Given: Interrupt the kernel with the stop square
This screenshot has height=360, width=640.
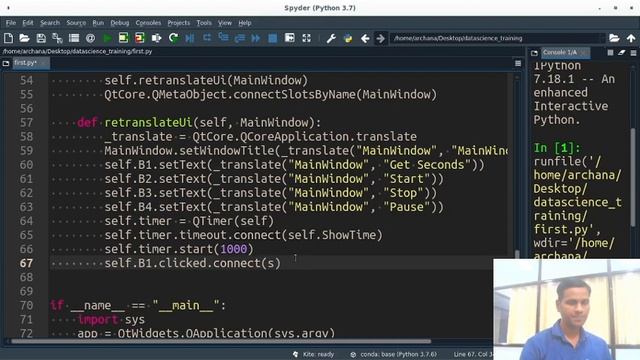Looking at the screenshot, I should click(610, 53).
